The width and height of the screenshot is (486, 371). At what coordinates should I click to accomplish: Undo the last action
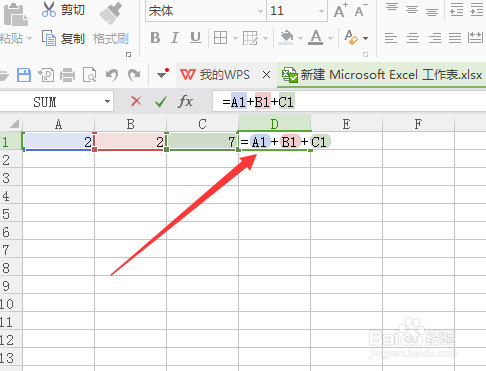click(x=112, y=75)
